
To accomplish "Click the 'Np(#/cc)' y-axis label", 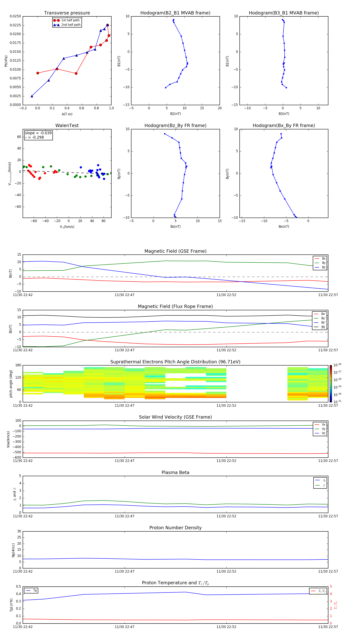I will click(x=13, y=550).
